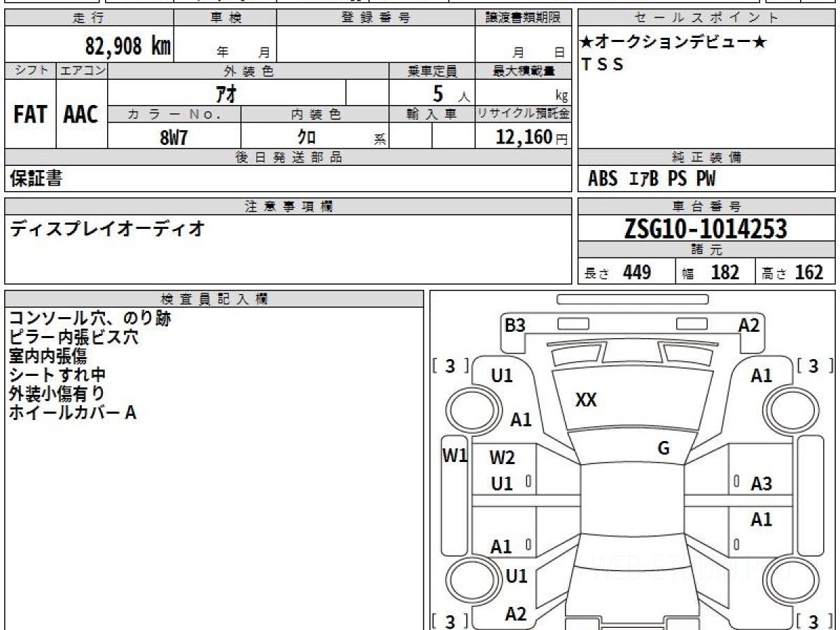Screen dimensions: 840x630
Task: Click the 車台番号 header
Action: click(x=707, y=206)
